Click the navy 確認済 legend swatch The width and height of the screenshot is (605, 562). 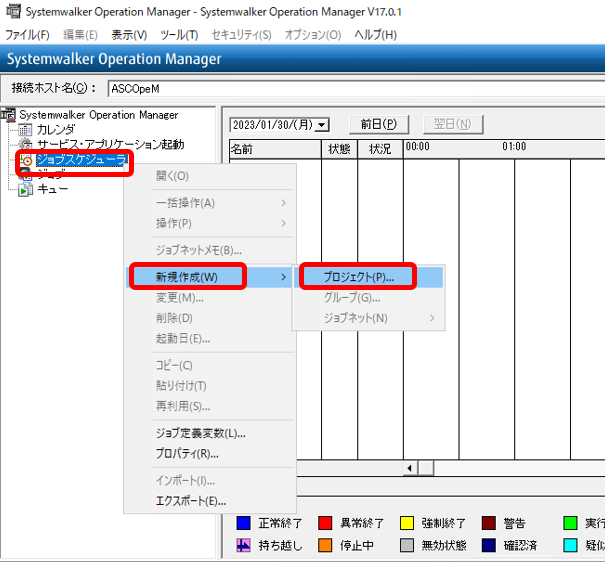[489, 545]
